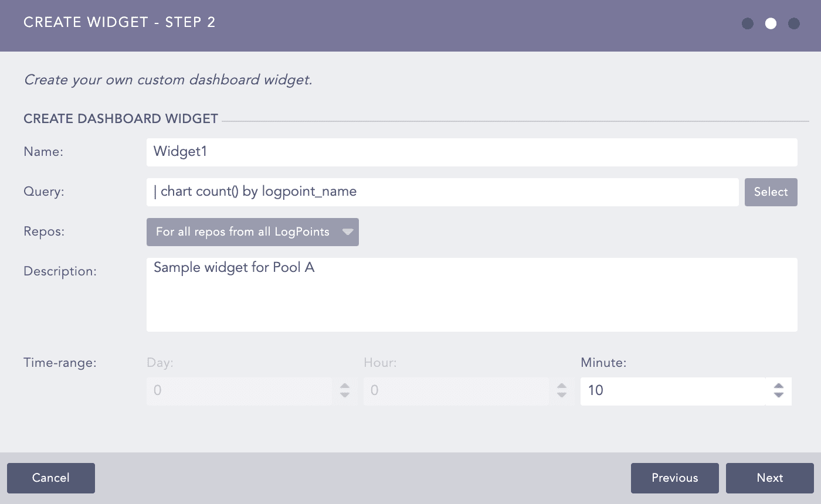Viewport: 821px width, 504px height.
Task: Increase the Minute value with up arrow
Action: click(779, 386)
